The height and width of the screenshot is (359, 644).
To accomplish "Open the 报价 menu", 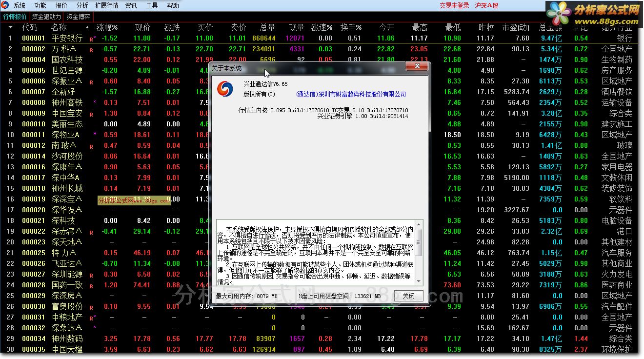I will (x=61, y=5).
